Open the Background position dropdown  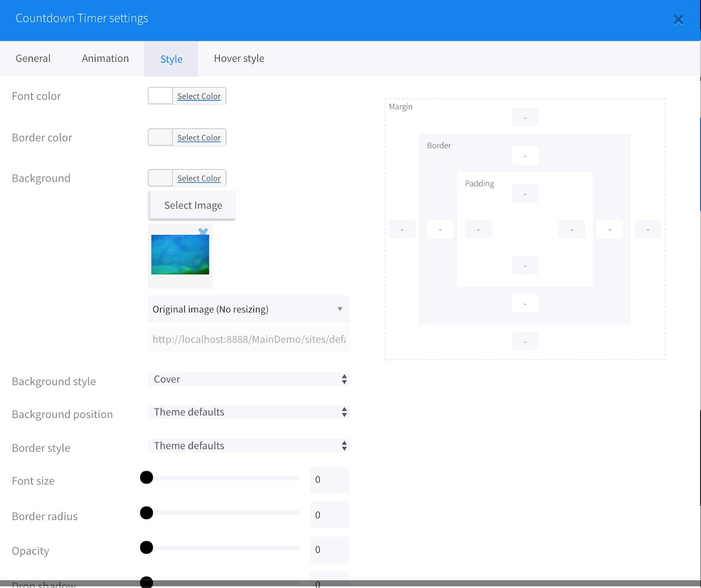click(249, 412)
